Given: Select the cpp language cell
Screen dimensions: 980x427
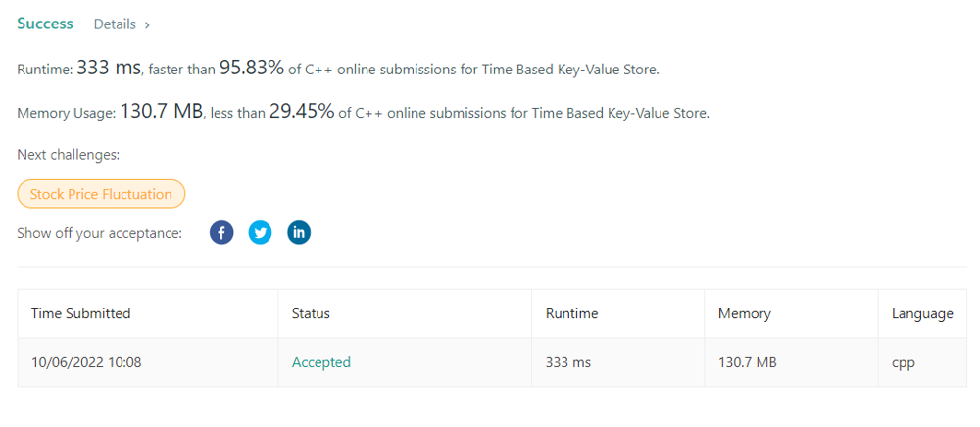Looking at the screenshot, I should point(903,362).
